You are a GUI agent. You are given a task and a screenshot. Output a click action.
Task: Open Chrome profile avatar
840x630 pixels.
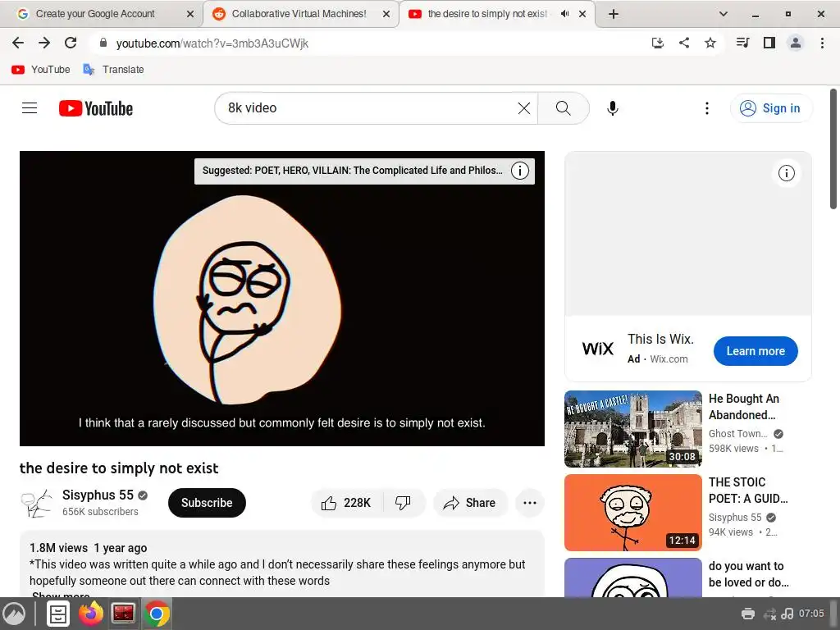click(796, 43)
